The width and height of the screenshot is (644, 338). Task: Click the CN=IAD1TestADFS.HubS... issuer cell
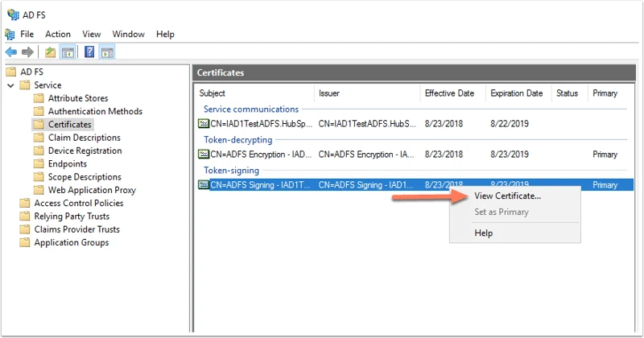point(367,123)
